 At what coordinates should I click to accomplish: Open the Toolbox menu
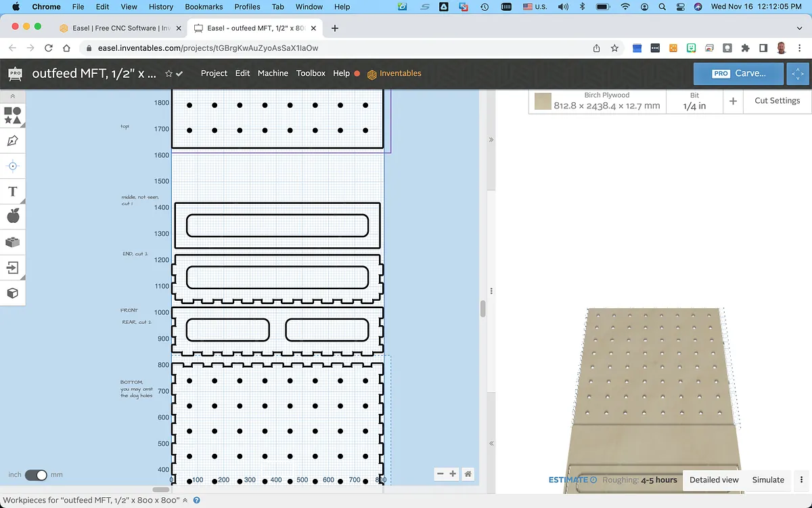pyautogui.click(x=311, y=73)
